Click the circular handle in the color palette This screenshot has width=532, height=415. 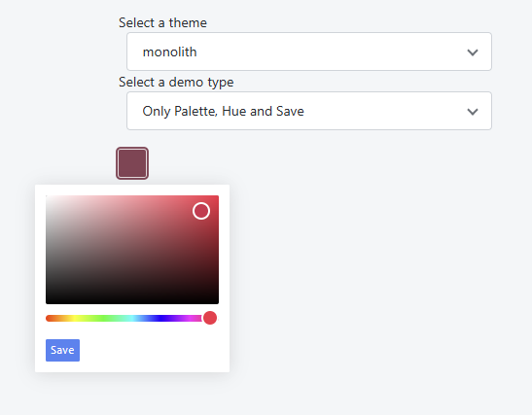tap(201, 211)
